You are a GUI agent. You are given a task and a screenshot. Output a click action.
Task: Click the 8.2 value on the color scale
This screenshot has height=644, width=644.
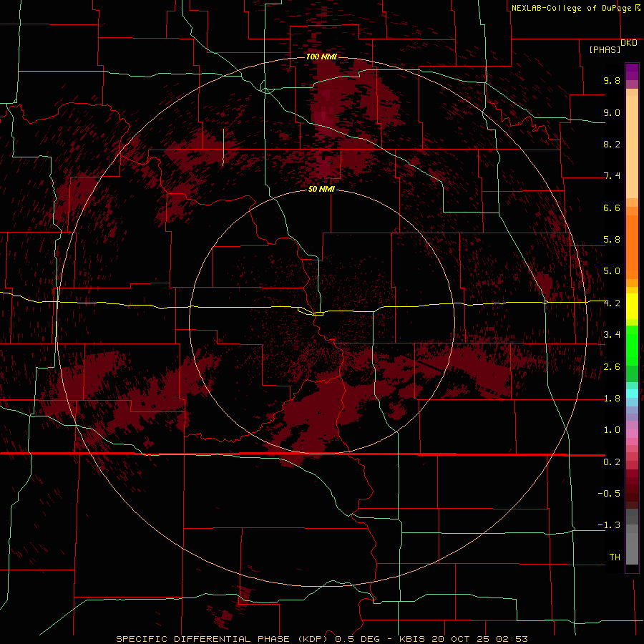pos(612,144)
